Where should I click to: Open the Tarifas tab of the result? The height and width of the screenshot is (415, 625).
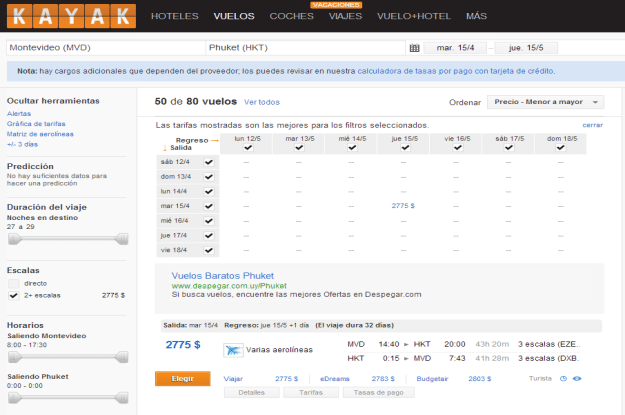pos(311,393)
